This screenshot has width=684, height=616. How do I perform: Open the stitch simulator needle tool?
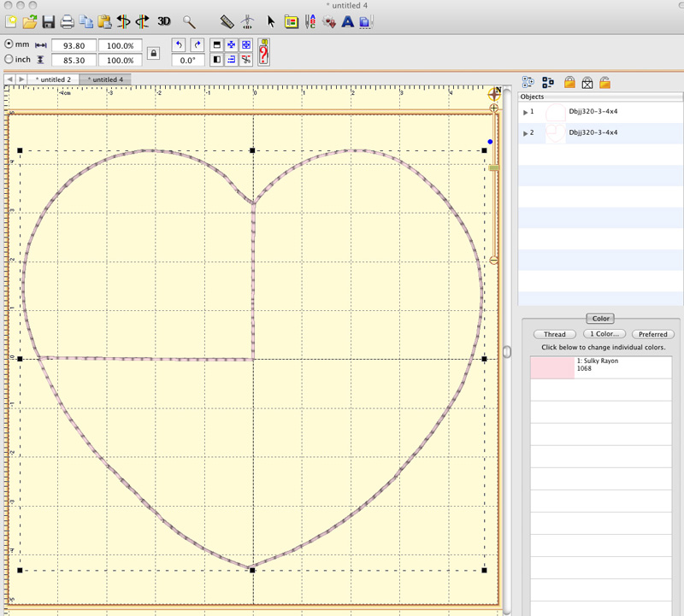coord(247,22)
